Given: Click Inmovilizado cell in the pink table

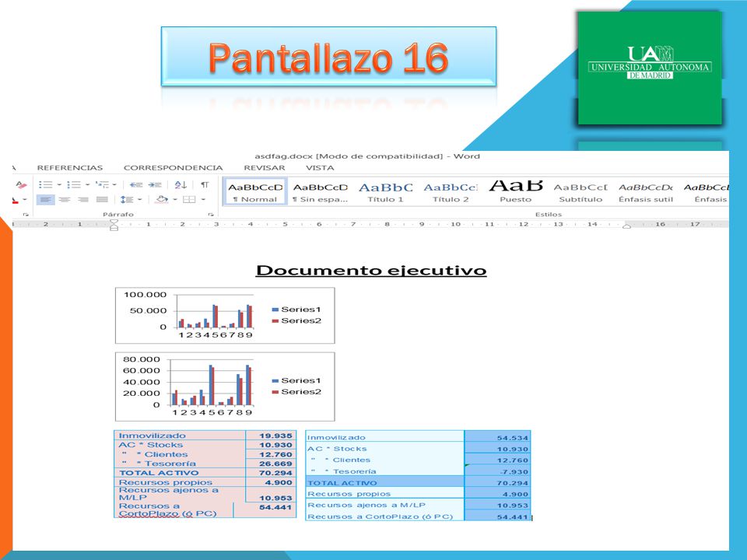Looking at the screenshot, I should coord(180,436).
